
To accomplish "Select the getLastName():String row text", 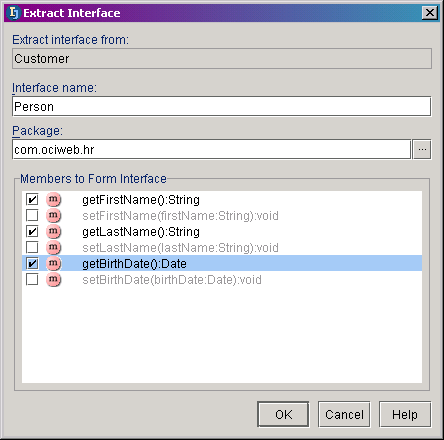I will tap(141, 232).
